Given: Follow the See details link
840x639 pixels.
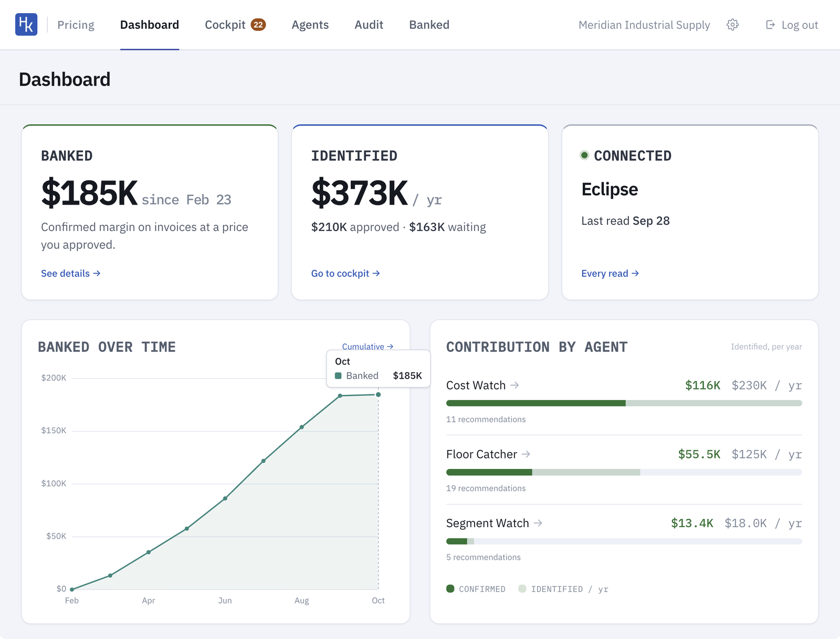Looking at the screenshot, I should click(x=71, y=273).
